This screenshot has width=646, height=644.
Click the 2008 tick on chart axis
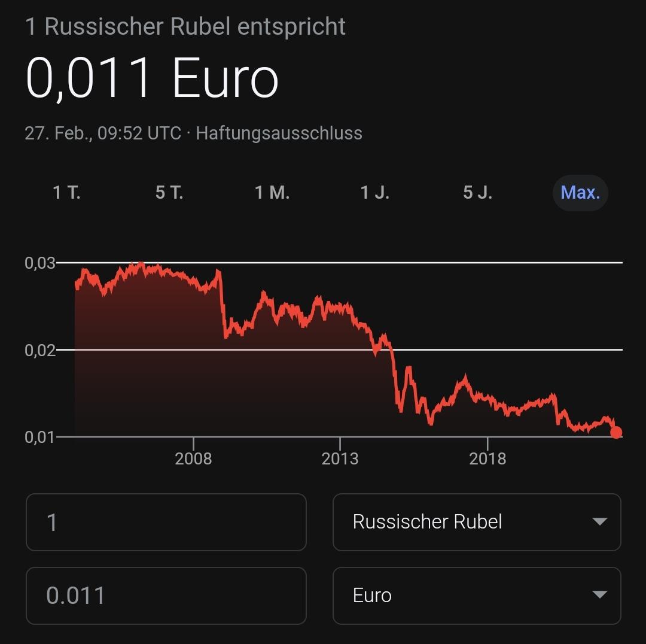(193, 458)
